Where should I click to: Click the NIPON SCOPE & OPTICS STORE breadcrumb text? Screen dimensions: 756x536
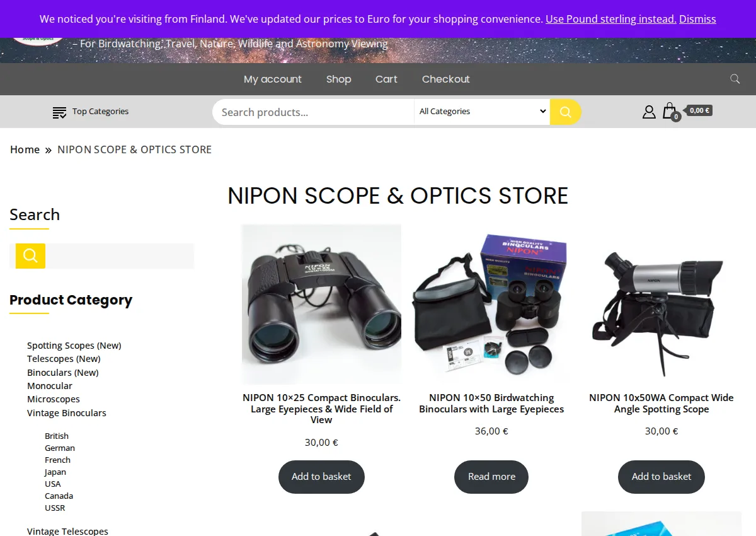(x=134, y=149)
